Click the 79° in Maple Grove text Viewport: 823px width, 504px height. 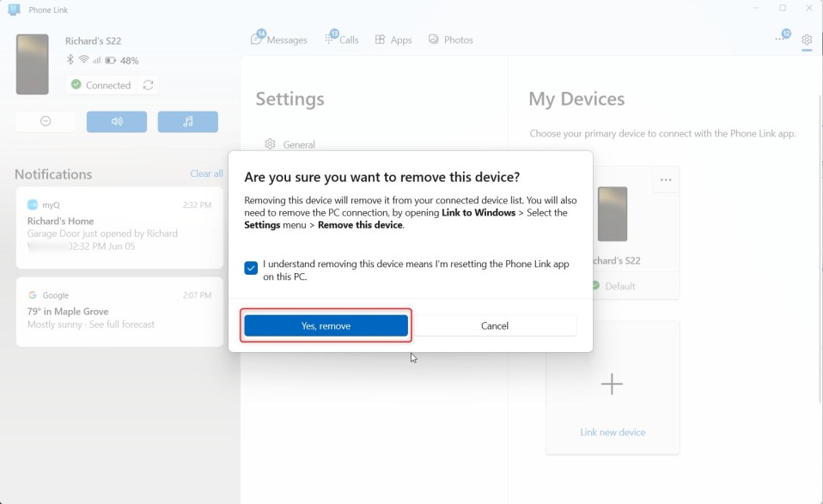68,312
